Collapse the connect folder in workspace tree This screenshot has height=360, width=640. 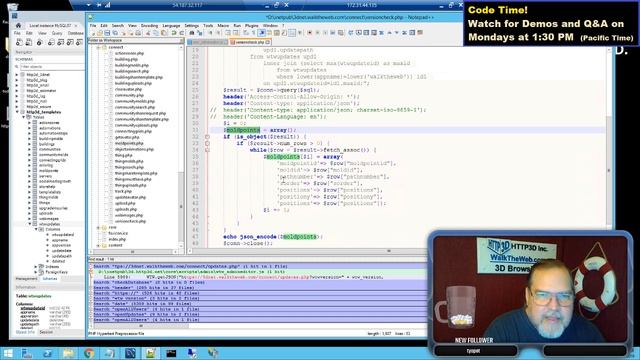pyautogui.click(x=98, y=47)
